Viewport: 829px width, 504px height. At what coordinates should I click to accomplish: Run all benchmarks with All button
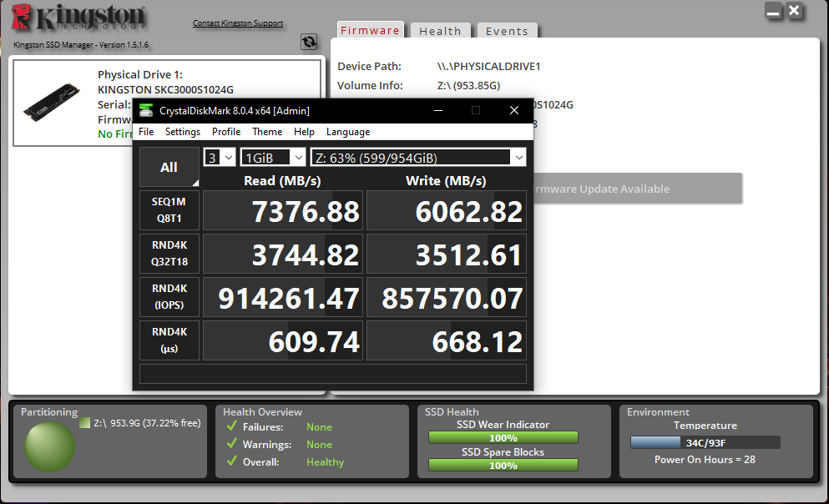pos(169,168)
